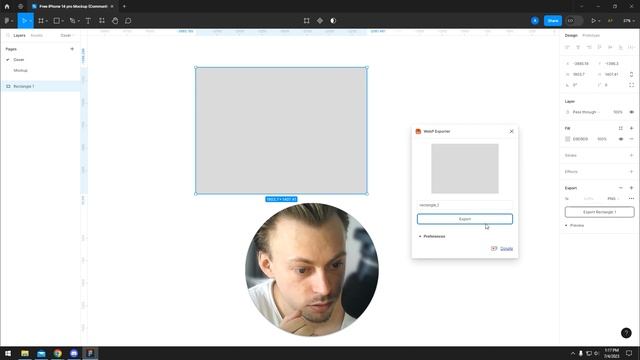Open the Move tool dropdown arrow

coord(31,21)
